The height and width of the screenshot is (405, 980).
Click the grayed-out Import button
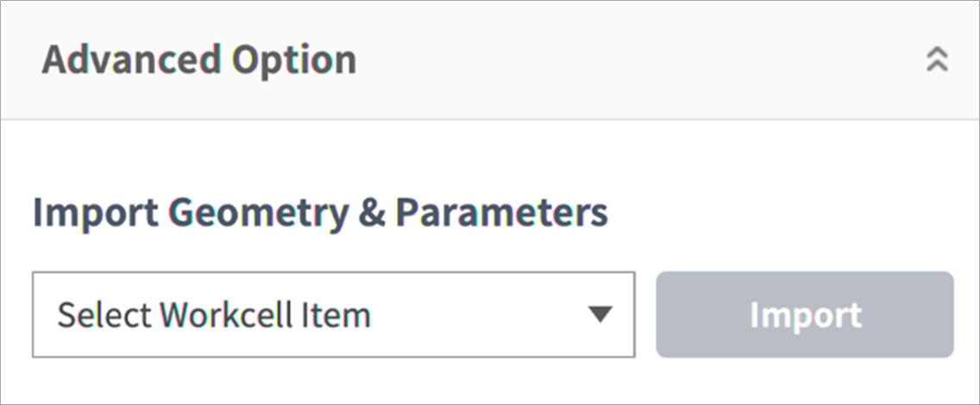804,314
